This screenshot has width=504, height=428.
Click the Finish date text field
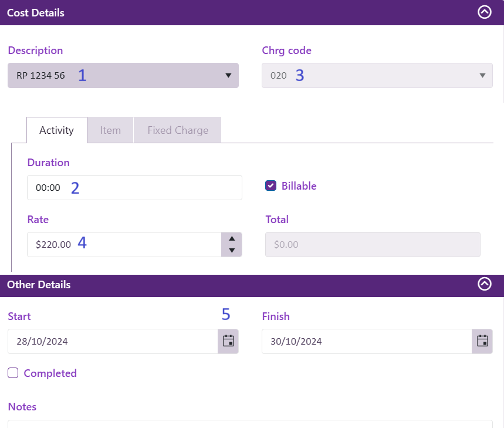(367, 341)
